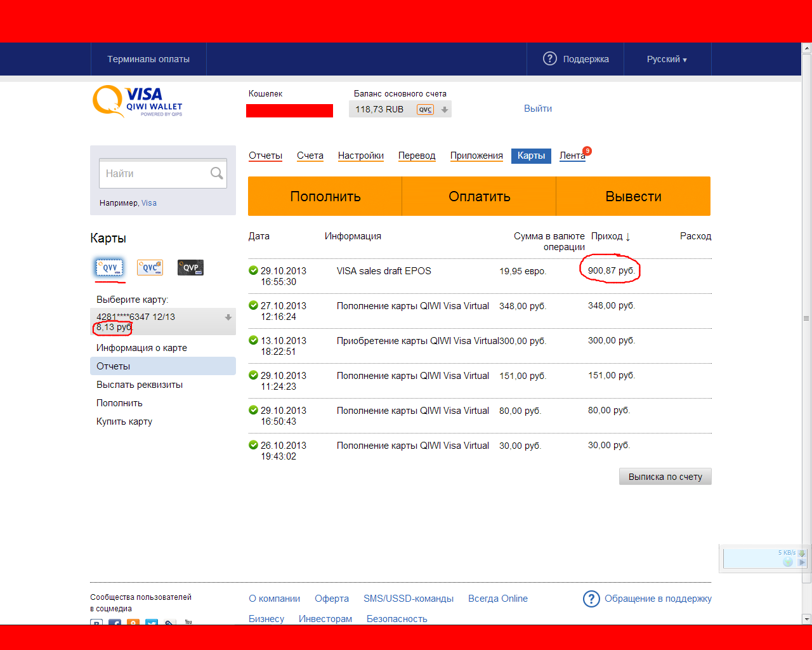Open the Бизнесу footer link
This screenshot has height=650, width=812.
[266, 619]
